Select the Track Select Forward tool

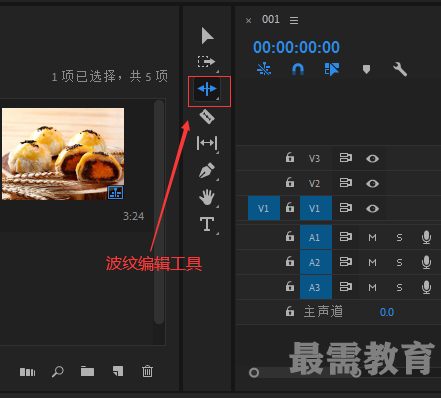(207, 62)
